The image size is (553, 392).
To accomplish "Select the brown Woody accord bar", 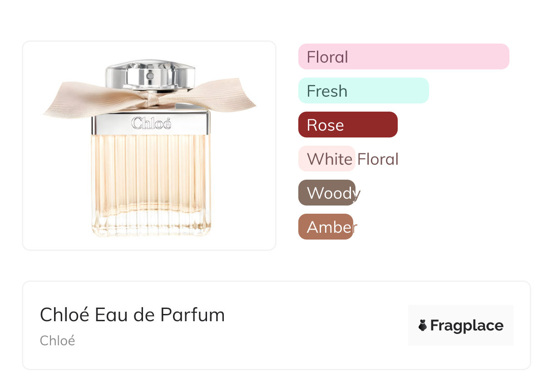I will [326, 193].
